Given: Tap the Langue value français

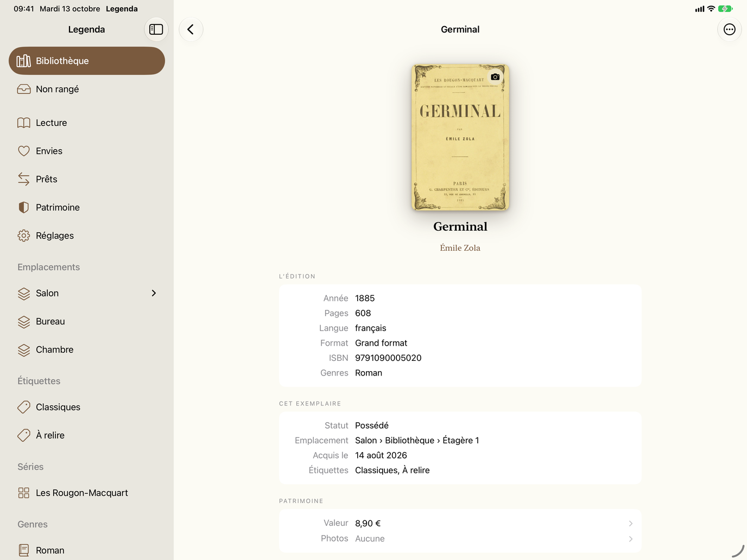Looking at the screenshot, I should pyautogui.click(x=371, y=328).
